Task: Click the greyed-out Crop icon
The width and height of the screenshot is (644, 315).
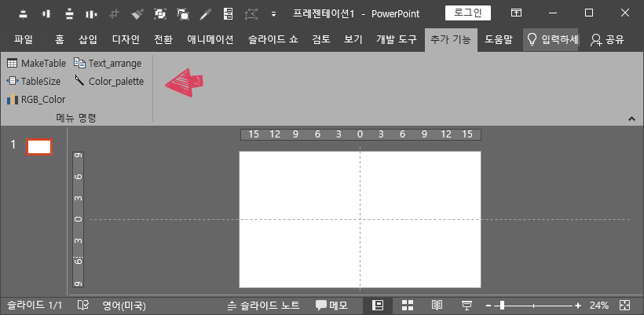Action: [114, 13]
